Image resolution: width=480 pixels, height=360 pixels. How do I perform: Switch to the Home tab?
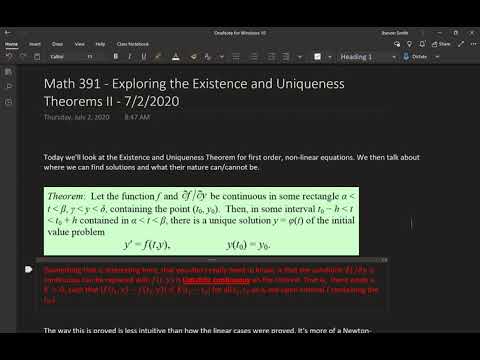[11, 44]
